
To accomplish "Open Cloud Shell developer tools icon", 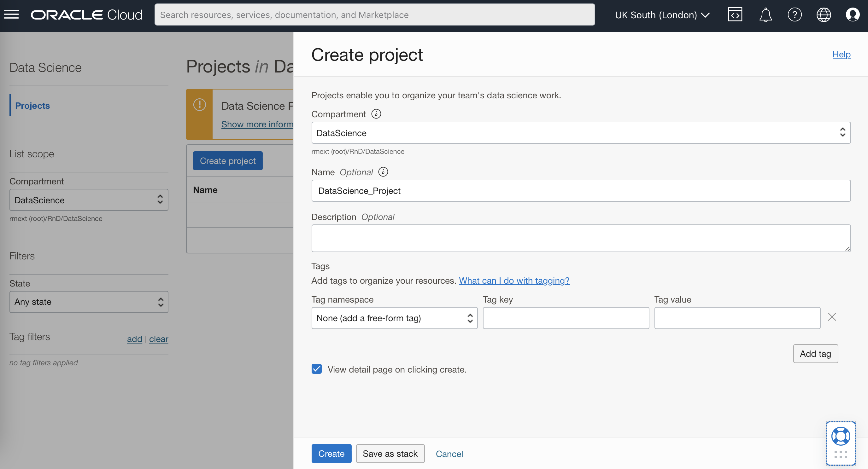I will tap(735, 14).
